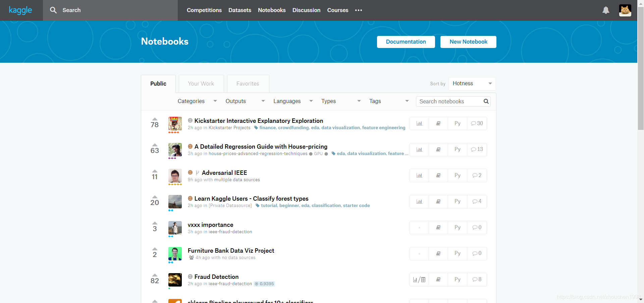Screen dimensions: 644x303
Task: Go to Courses in navbar
Action: 338,10
